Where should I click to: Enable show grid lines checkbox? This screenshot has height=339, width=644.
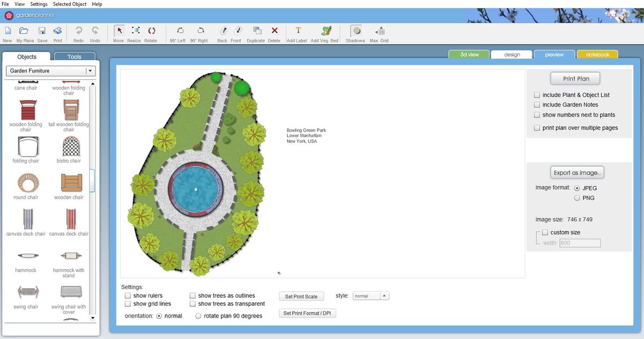click(128, 304)
